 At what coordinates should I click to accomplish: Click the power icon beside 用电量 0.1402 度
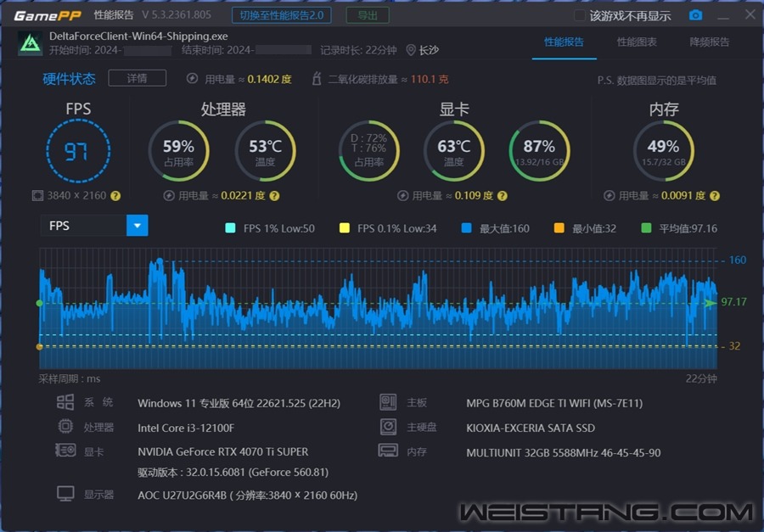pyautogui.click(x=192, y=78)
